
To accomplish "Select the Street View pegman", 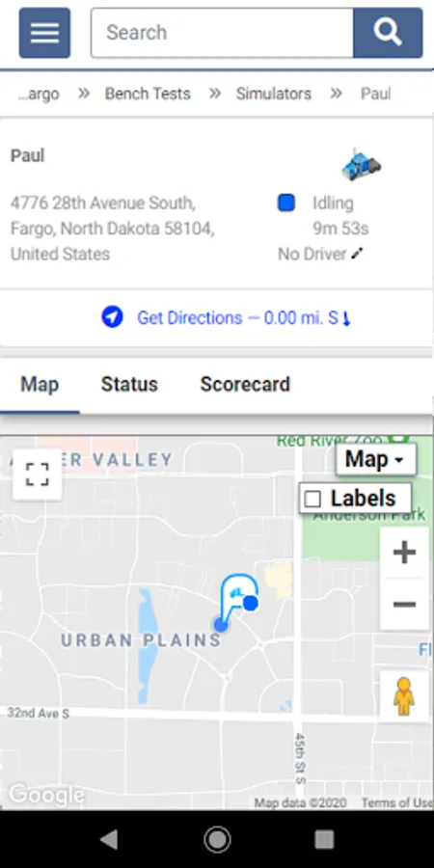I will click(x=404, y=696).
